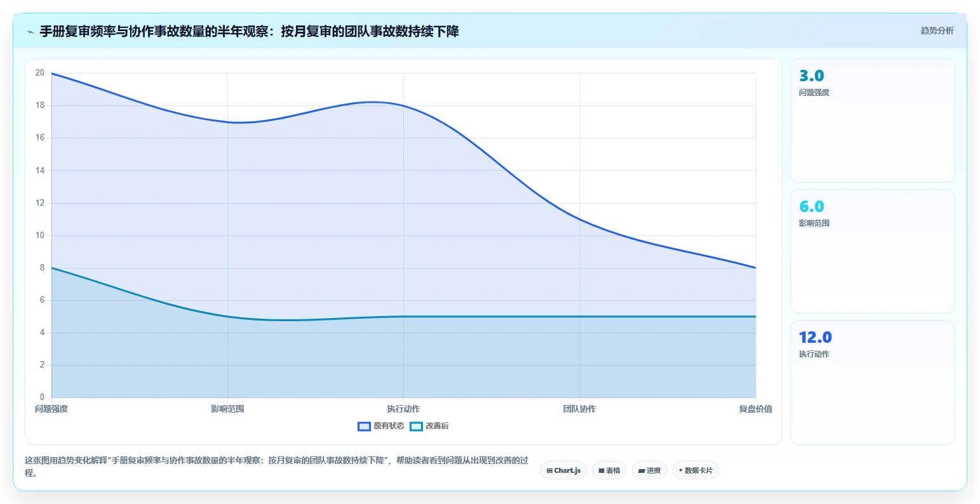Click the lightning icon beside the title

30,32
